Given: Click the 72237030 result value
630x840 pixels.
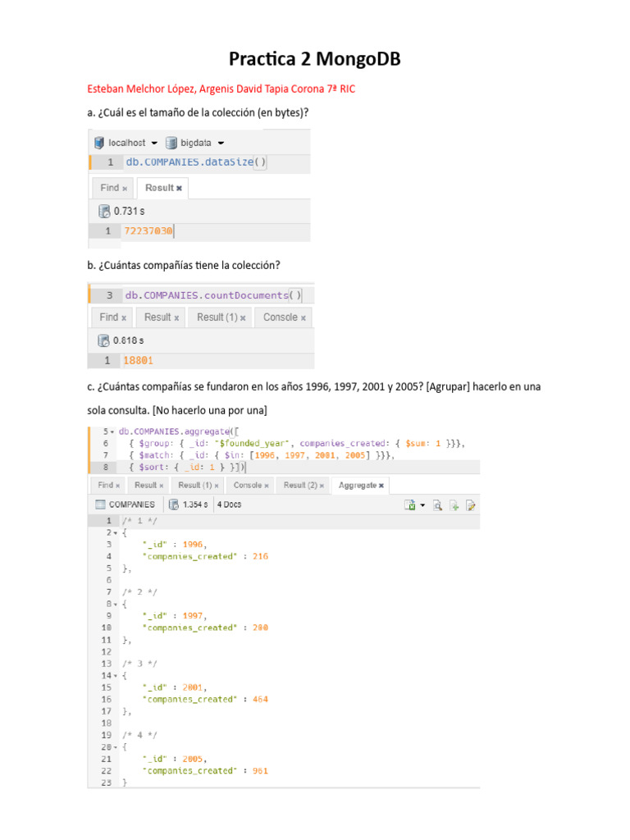Looking at the screenshot, I should tap(148, 231).
